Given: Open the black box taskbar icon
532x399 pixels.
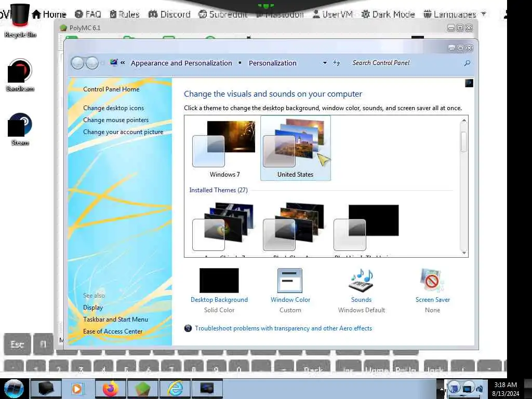Looking at the screenshot, I should coord(46,389).
